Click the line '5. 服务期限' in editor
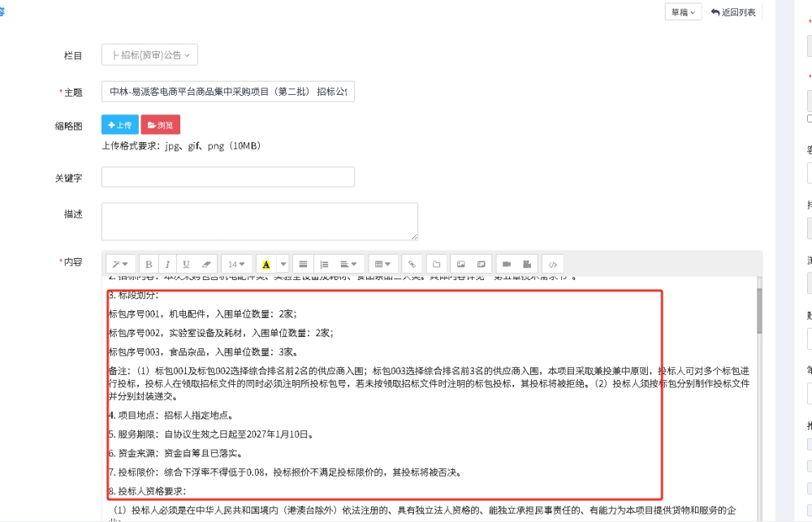Screen dimensions: 812x522 tap(211, 434)
